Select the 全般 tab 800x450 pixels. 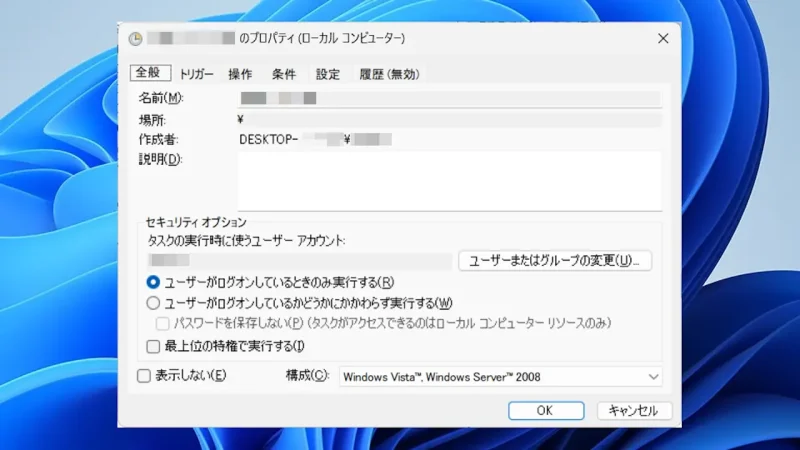click(x=150, y=72)
